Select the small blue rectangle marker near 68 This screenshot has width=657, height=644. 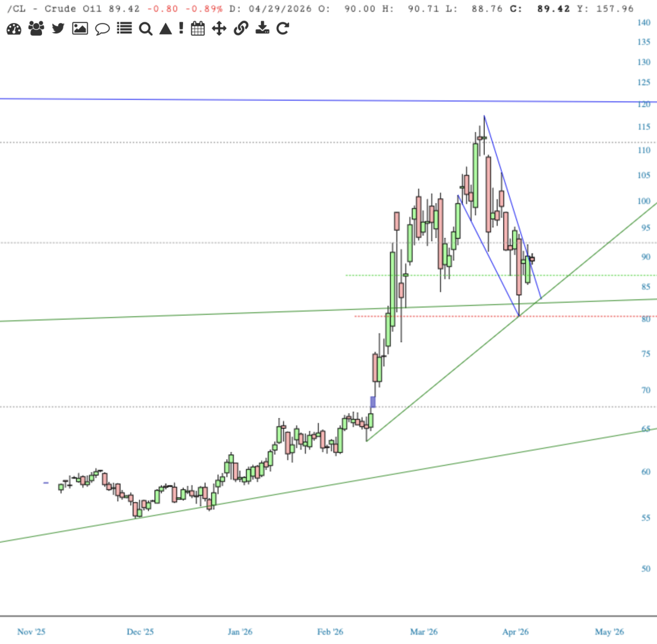pyautogui.click(x=373, y=402)
